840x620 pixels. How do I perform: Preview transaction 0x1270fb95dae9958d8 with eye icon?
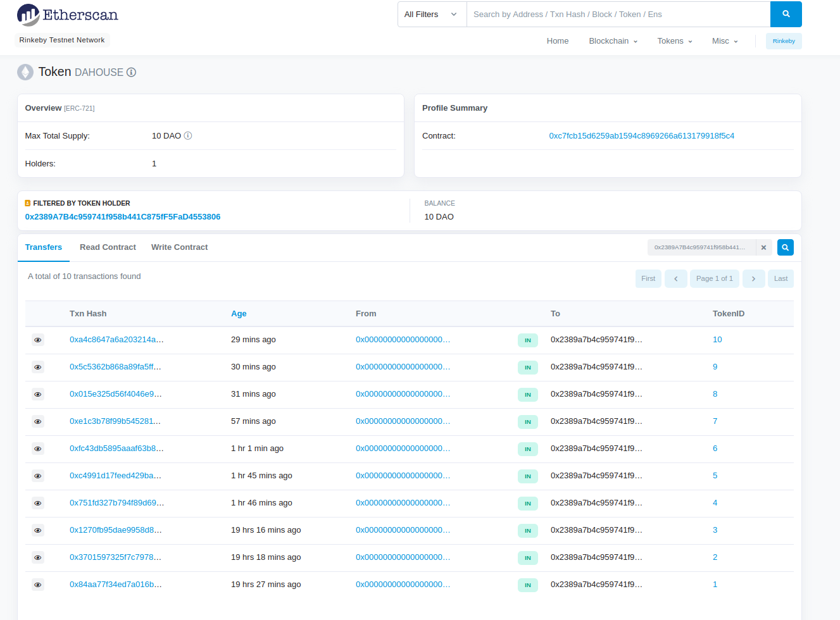tap(38, 530)
